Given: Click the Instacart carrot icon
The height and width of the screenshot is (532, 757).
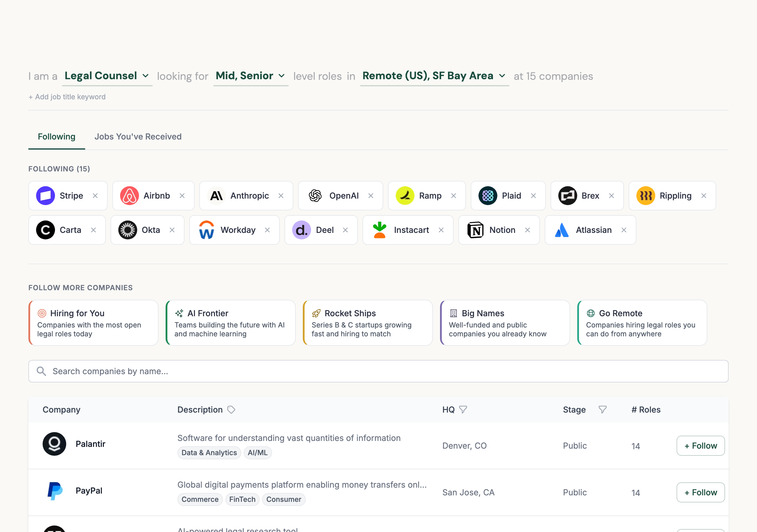Looking at the screenshot, I should pyautogui.click(x=379, y=230).
